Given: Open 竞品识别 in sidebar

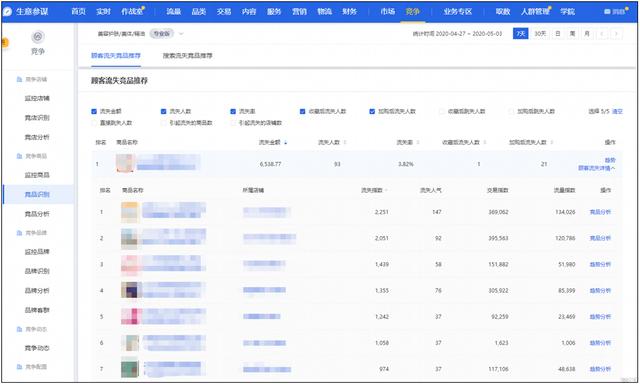Looking at the screenshot, I should coord(37,194).
